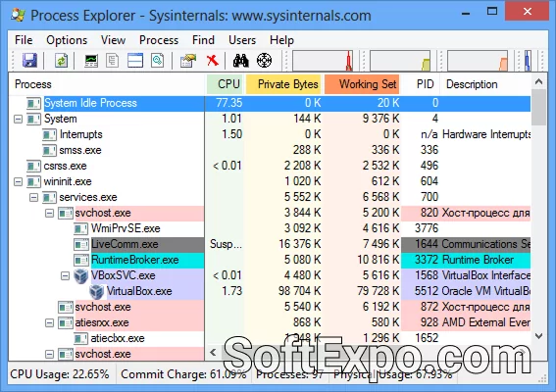The width and height of the screenshot is (556, 392).
Task: Collapse the services.exe tree node
Action: (33, 197)
